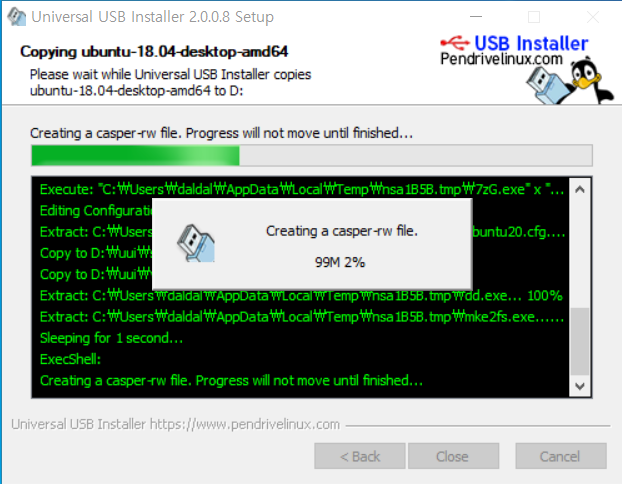This screenshot has height=484, width=622.
Task: Minimize the Setup window
Action: point(476,17)
